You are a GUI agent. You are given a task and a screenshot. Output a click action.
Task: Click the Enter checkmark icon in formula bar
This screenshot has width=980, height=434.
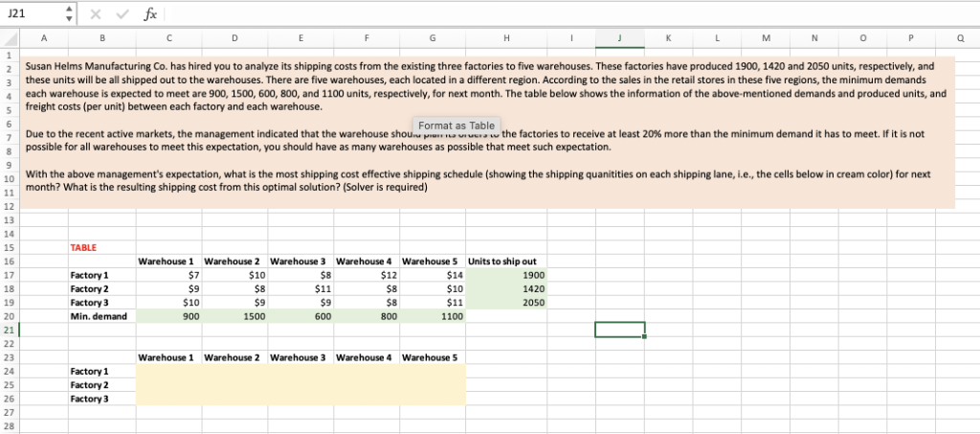(x=122, y=13)
